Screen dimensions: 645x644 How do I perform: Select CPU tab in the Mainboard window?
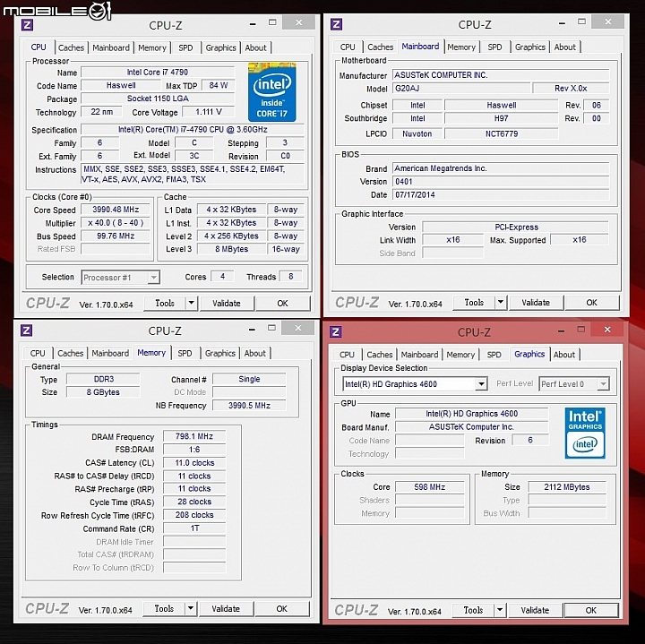348,47
